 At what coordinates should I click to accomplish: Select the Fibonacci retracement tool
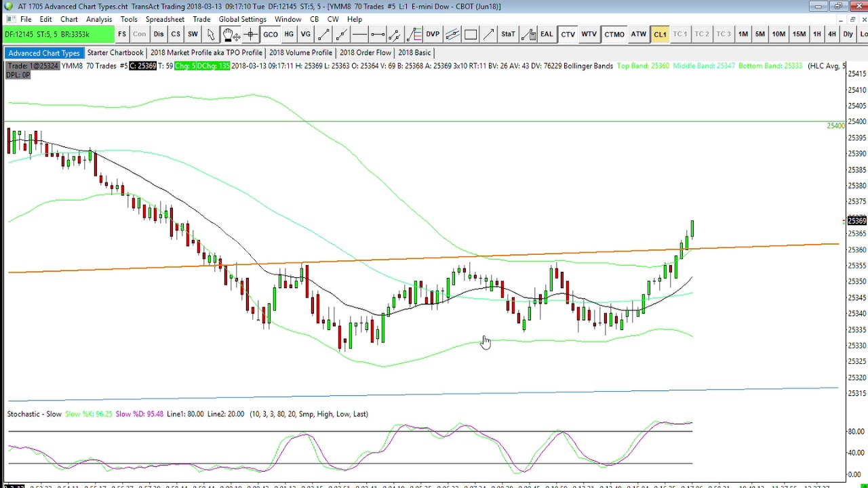click(414, 34)
